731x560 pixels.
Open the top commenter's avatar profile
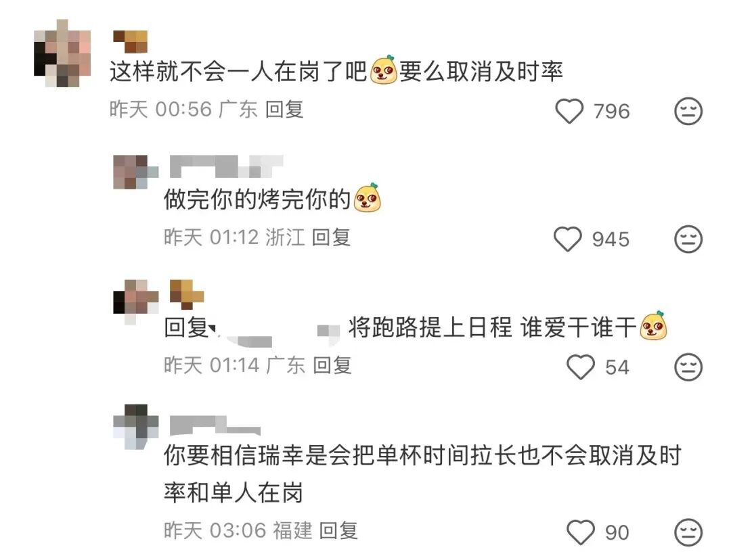[62, 53]
